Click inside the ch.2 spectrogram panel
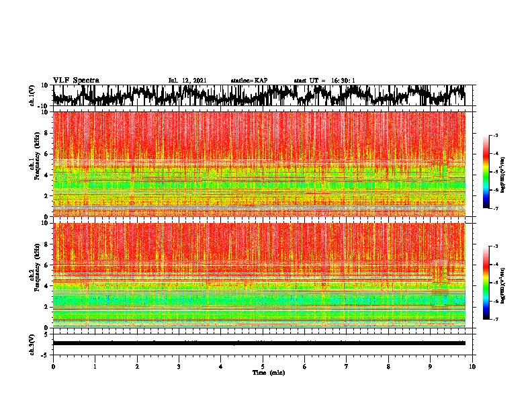This screenshot has width=532, height=411. [x=259, y=275]
